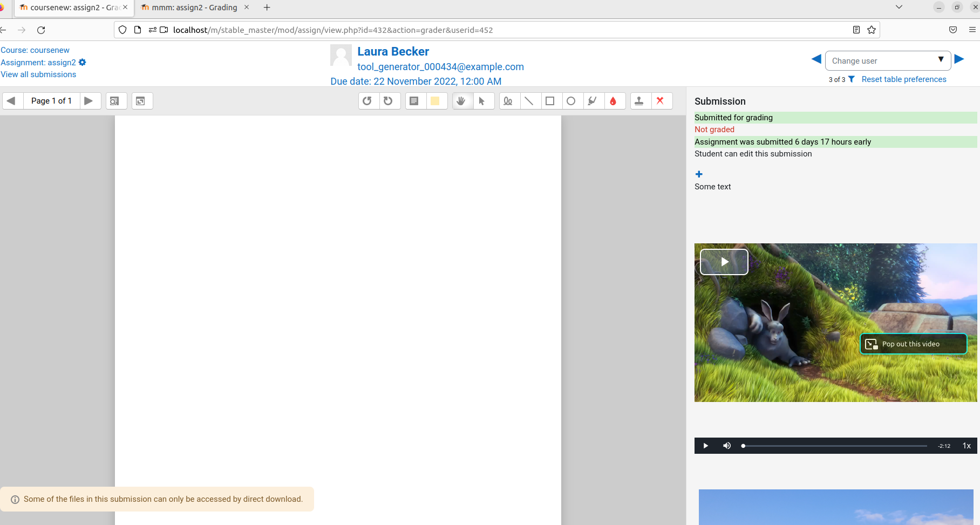Image resolution: width=980 pixels, height=525 pixels.
Task: Open a new browser tab
Action: (267, 8)
